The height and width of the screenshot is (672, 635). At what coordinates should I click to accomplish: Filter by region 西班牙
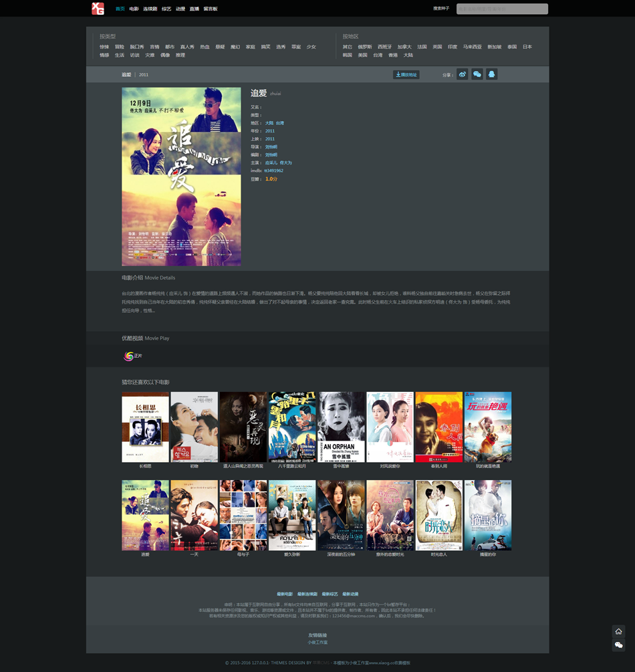[385, 47]
